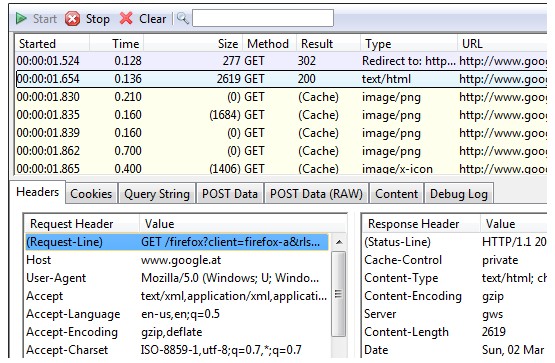This screenshot has height=363, width=555.
Task: Open the Debug Log tab
Action: (x=459, y=194)
